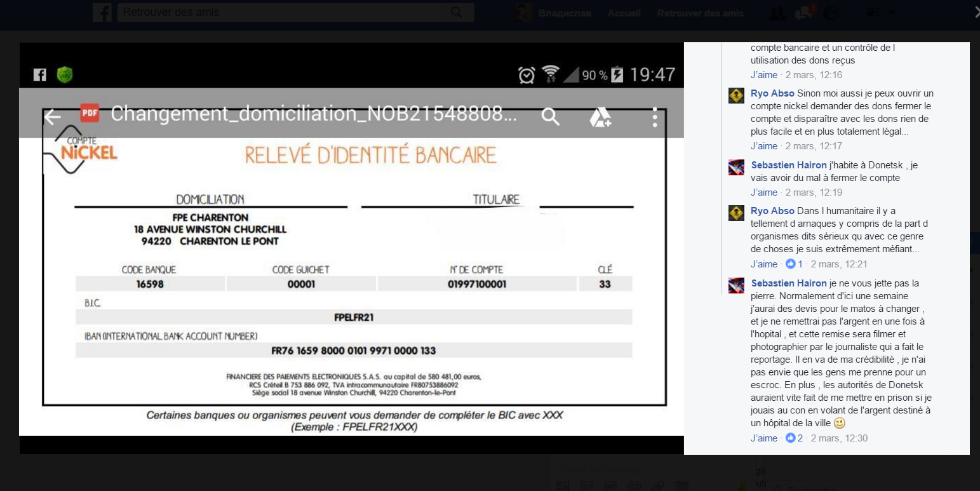Open the '2 mars, 12:17' timestamp

coord(814,146)
